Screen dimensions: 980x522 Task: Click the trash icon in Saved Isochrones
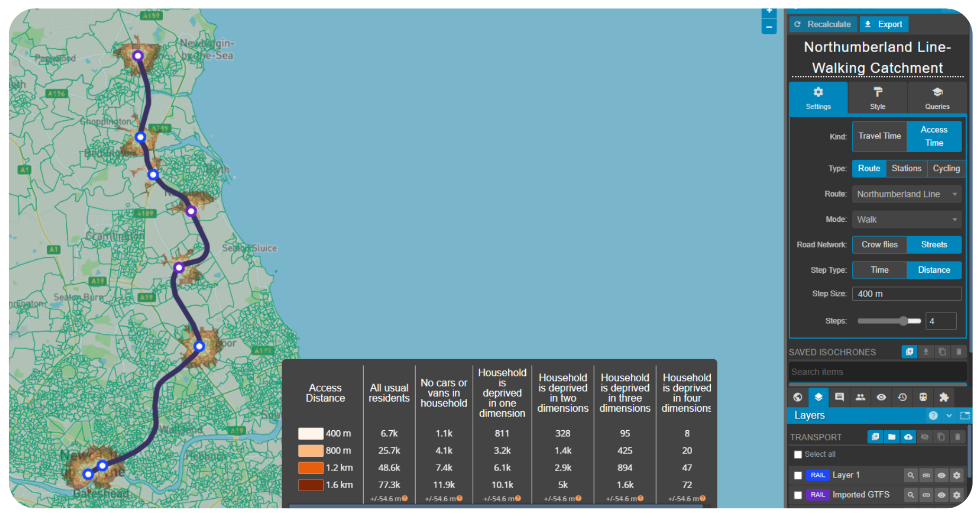tap(959, 352)
